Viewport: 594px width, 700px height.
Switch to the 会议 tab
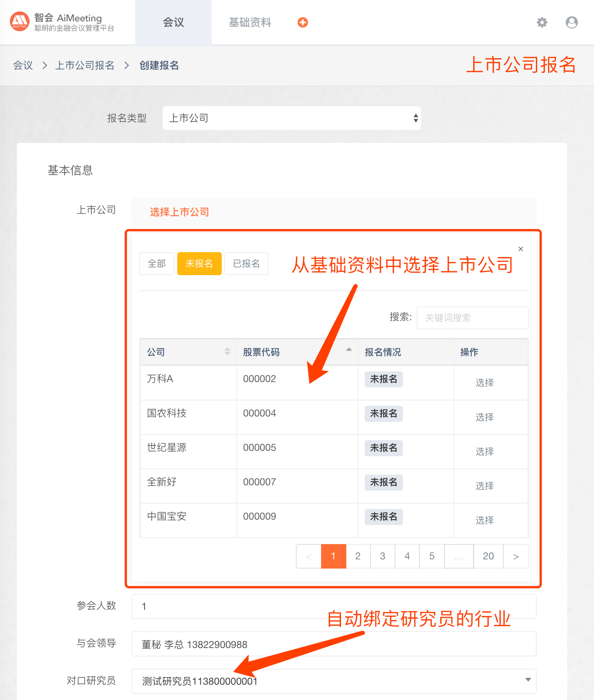pyautogui.click(x=174, y=23)
